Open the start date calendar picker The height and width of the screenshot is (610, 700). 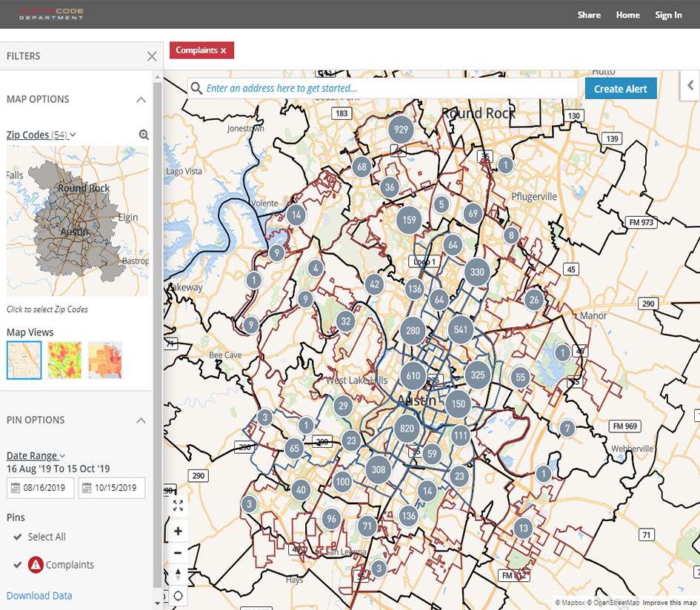click(16, 488)
